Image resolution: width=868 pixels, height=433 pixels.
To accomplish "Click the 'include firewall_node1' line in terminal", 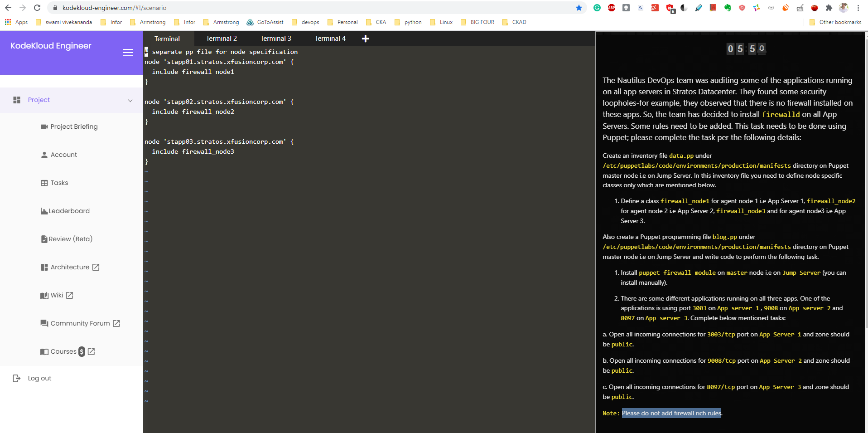I will click(x=193, y=72).
